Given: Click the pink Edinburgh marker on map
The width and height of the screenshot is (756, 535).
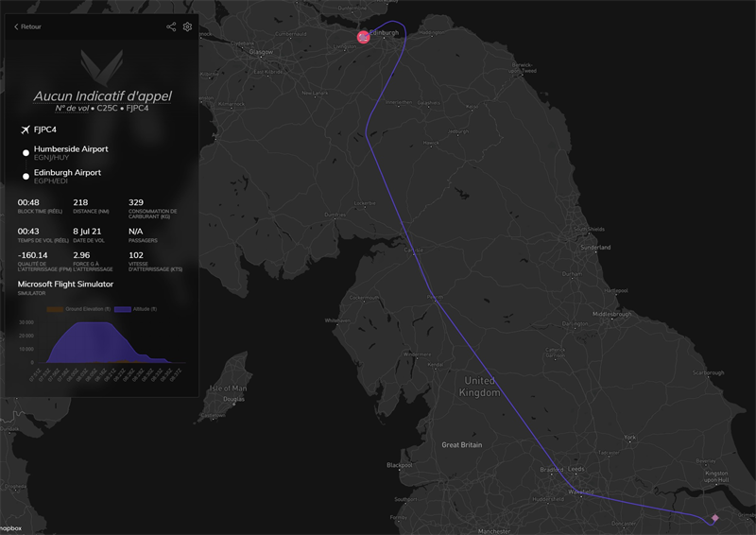Looking at the screenshot, I should (363, 36).
